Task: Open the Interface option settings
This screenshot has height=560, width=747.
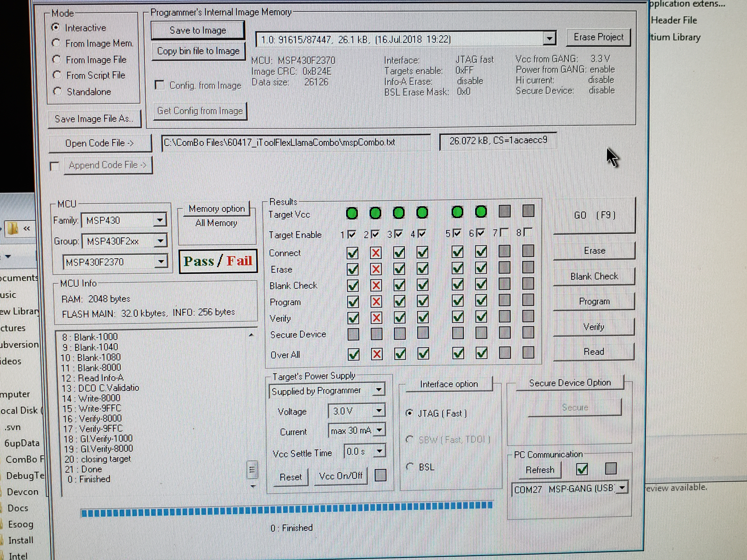Action: pyautogui.click(x=449, y=384)
